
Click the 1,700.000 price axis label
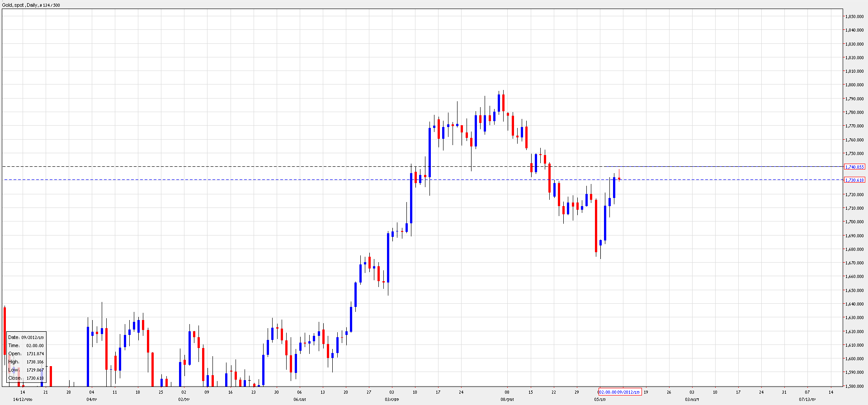tap(854, 221)
